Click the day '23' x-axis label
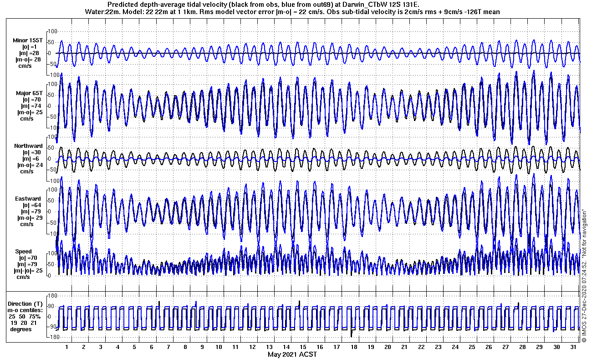Viewport: 592px width, 364px height. [x=438, y=347]
